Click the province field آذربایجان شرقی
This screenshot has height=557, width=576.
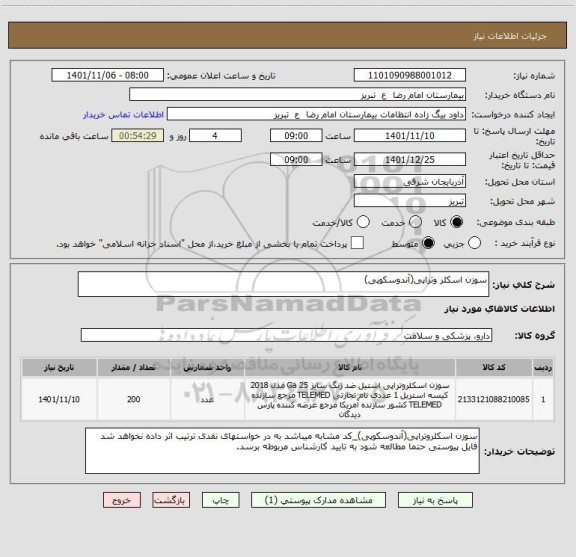410,182
